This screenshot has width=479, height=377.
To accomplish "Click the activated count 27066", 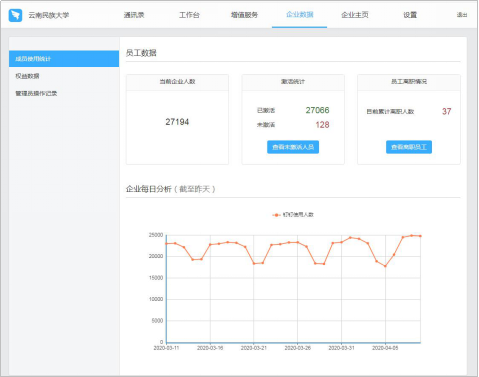I will point(317,110).
